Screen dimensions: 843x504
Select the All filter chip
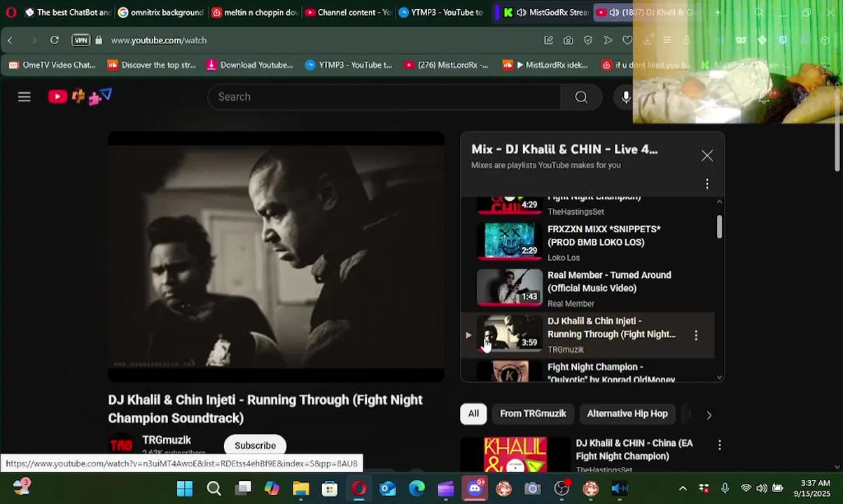tap(473, 414)
